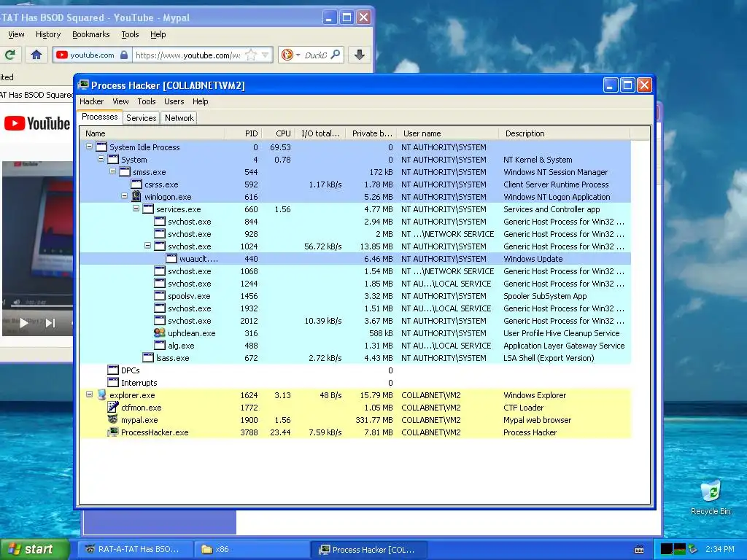Screen dimensions: 747x560
Task: Switch to x86 folder taskbar button
Action: [x=252, y=549]
